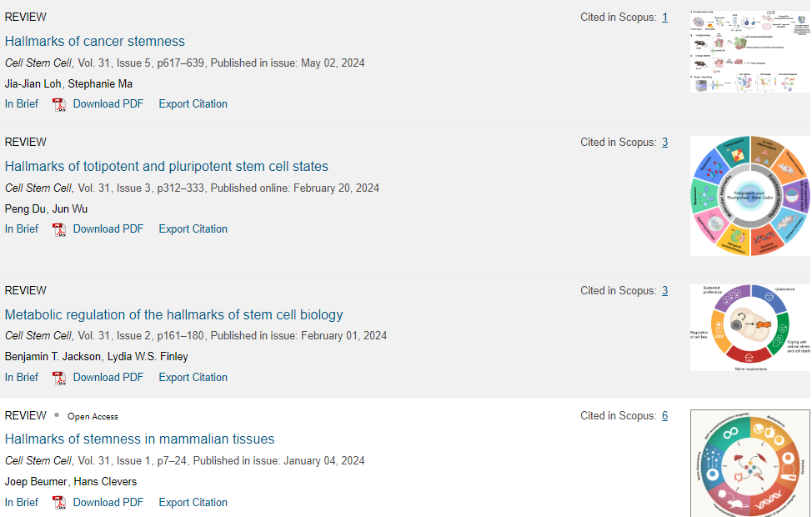Expand In Brief for Peng Du's review

tap(22, 229)
